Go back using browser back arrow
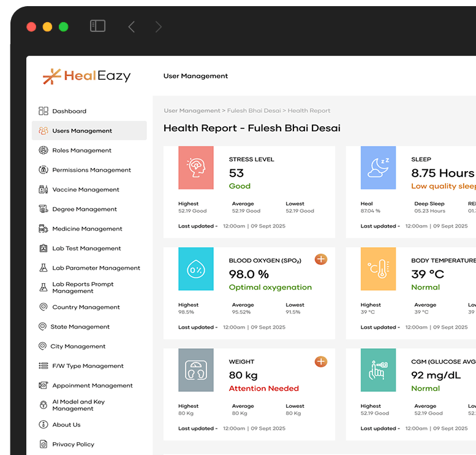 click(131, 26)
